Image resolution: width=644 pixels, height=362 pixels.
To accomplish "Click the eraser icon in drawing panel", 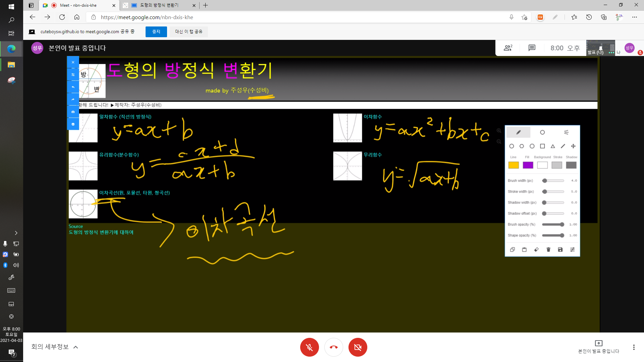I will (536, 249).
